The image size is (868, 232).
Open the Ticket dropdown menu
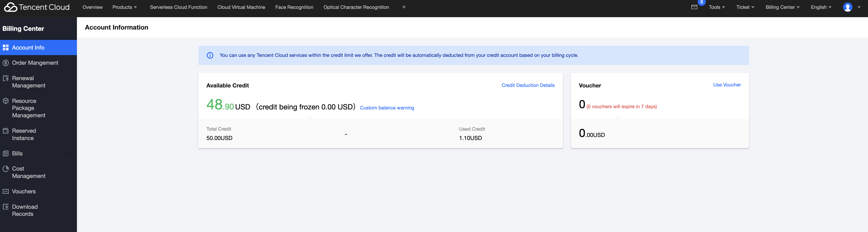[745, 7]
